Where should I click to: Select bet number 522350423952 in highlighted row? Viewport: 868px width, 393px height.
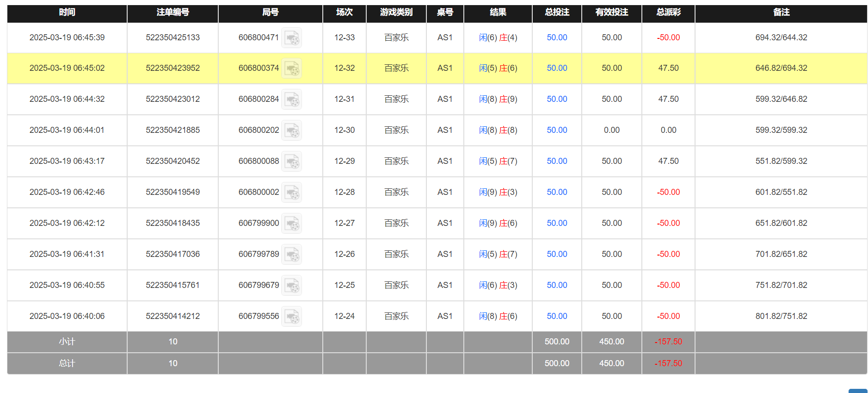tap(172, 68)
